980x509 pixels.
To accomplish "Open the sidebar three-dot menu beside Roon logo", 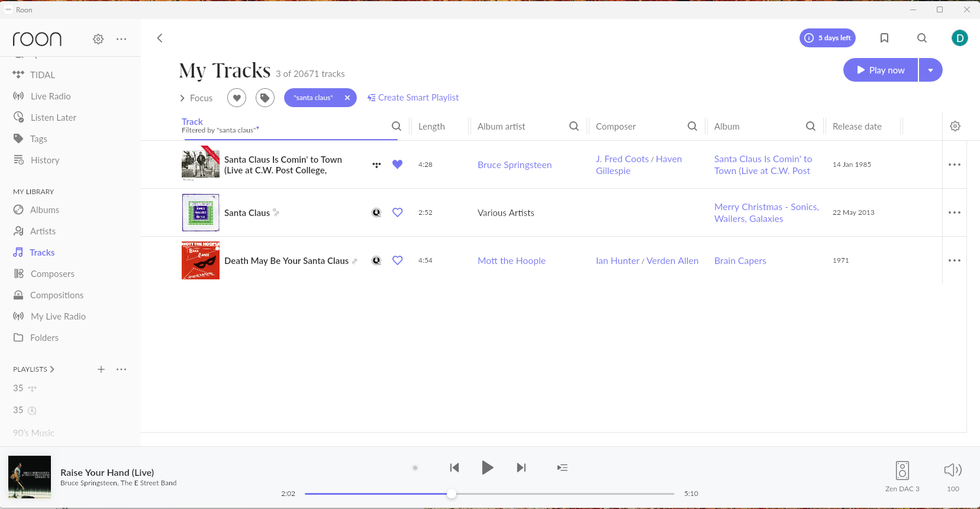I will (x=121, y=39).
